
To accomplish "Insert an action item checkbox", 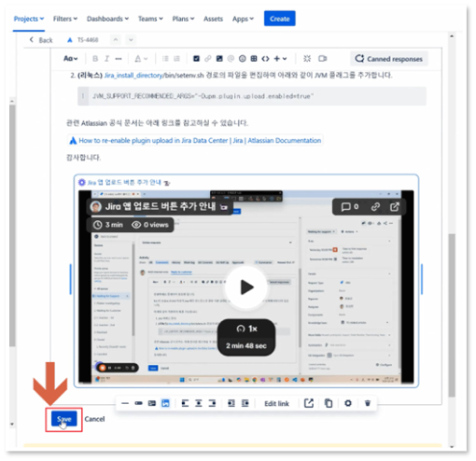I will (196, 59).
